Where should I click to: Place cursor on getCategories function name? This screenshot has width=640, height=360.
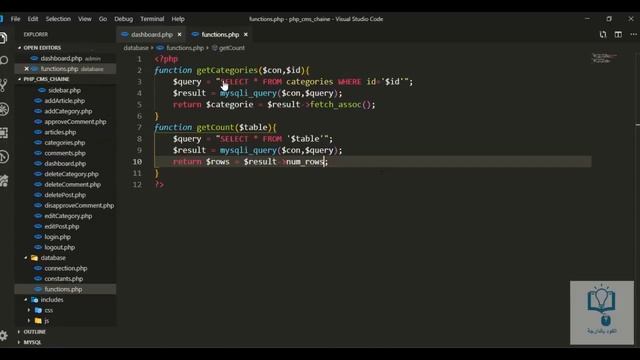[x=227, y=70]
